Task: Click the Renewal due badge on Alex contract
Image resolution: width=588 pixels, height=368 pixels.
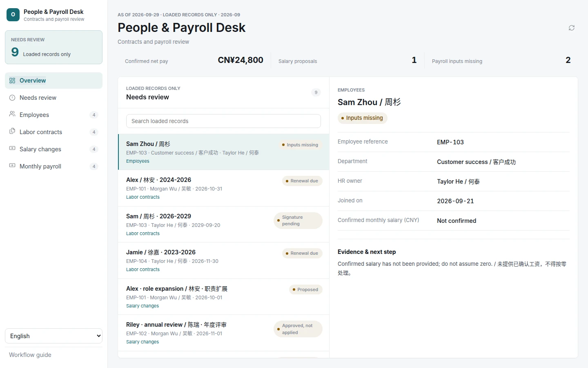Action: pyautogui.click(x=302, y=181)
